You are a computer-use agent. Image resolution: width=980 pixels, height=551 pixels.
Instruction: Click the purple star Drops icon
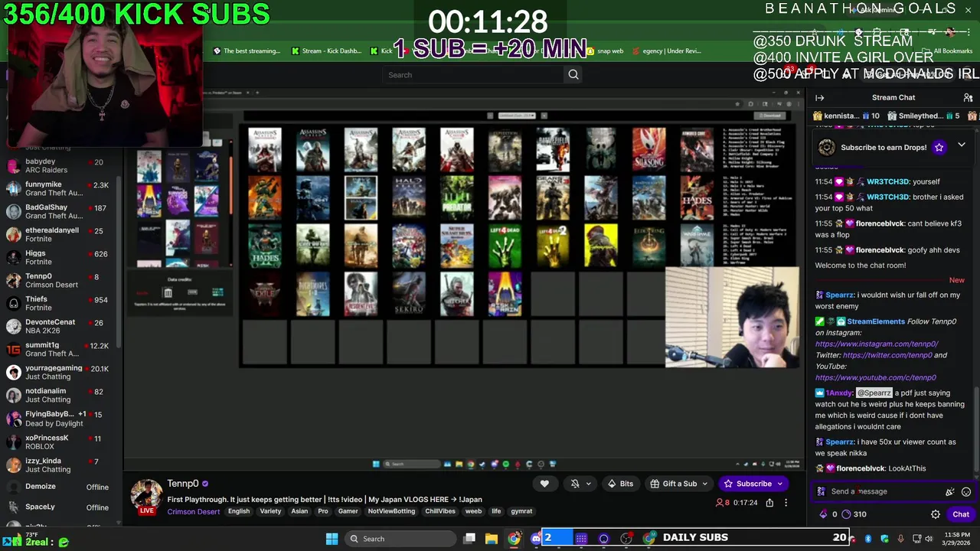coord(939,147)
